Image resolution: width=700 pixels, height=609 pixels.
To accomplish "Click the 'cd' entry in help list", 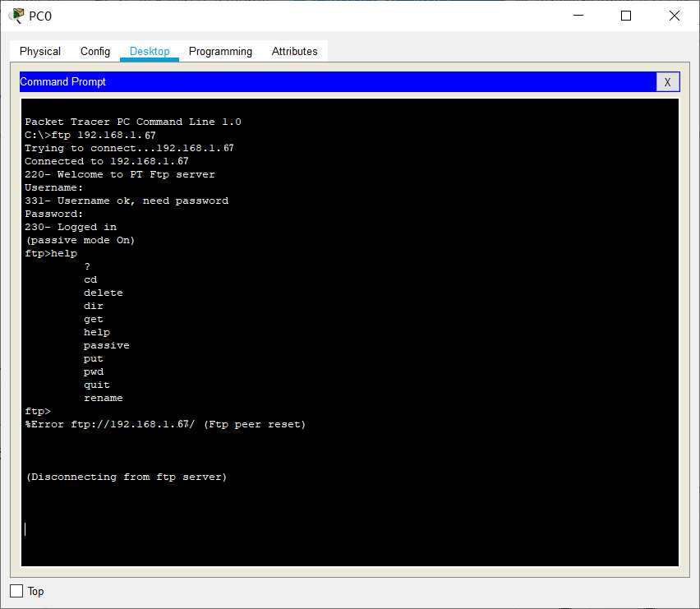I will 90,280.
